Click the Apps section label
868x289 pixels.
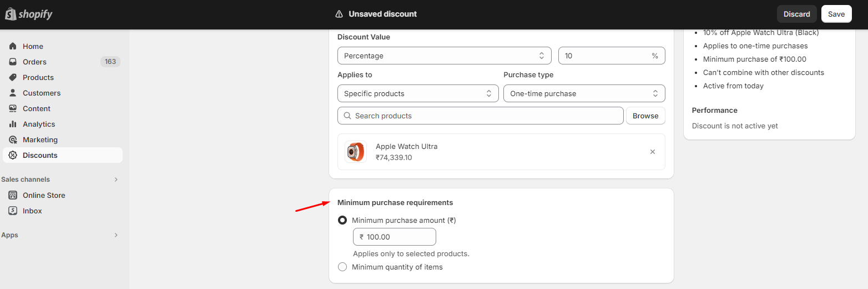9,235
